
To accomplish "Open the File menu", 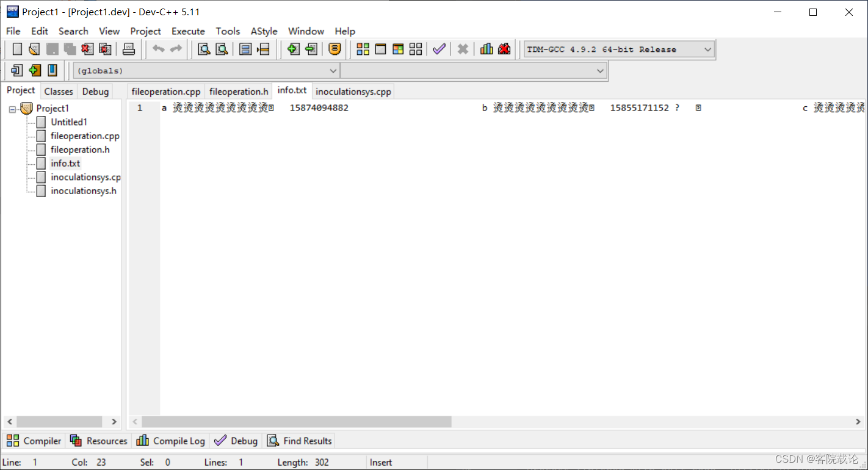I will pos(13,31).
